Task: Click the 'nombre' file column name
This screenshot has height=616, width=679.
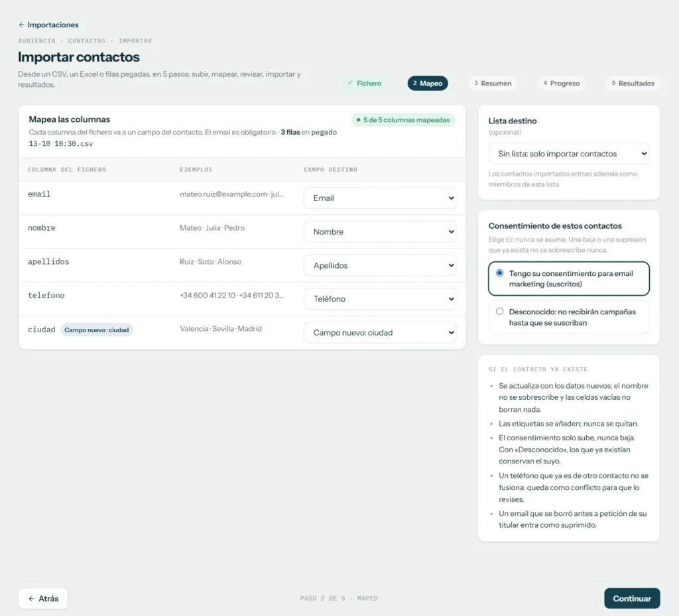Action: [x=42, y=227]
